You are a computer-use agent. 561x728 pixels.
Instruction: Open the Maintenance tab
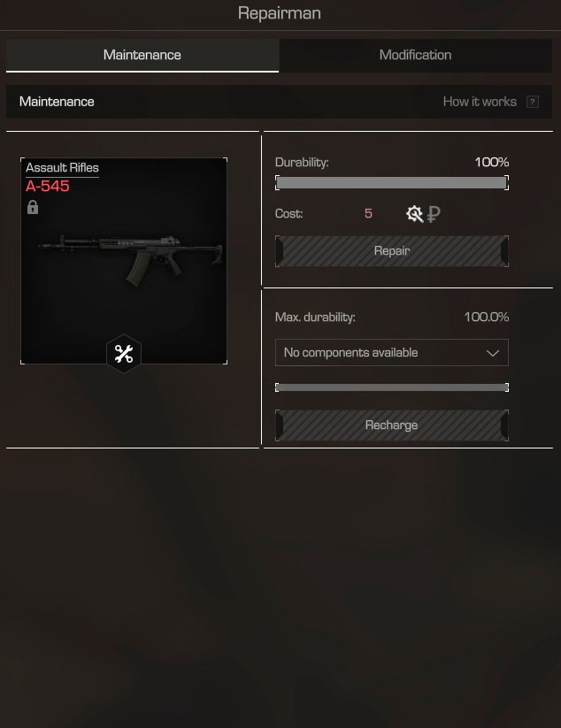142,55
